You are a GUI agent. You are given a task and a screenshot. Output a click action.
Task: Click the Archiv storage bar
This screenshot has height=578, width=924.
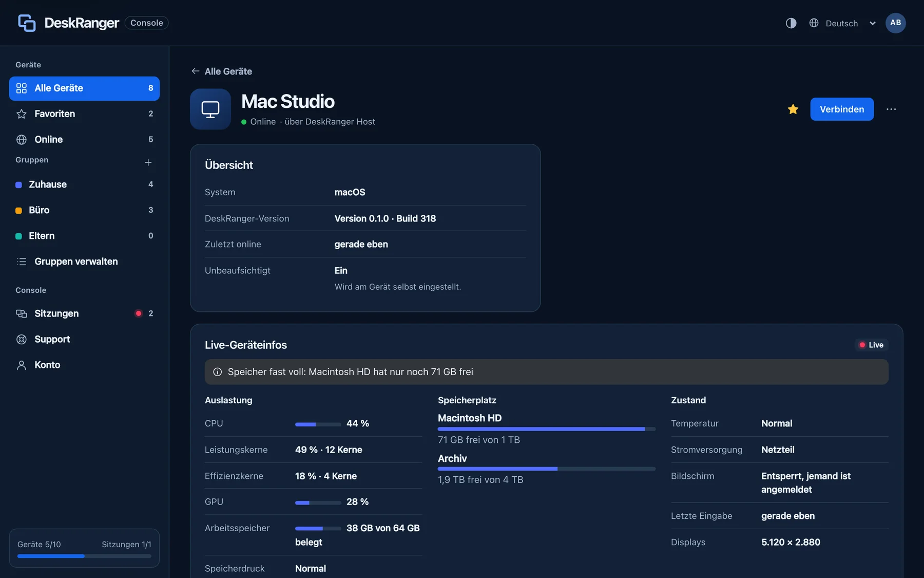(547, 469)
